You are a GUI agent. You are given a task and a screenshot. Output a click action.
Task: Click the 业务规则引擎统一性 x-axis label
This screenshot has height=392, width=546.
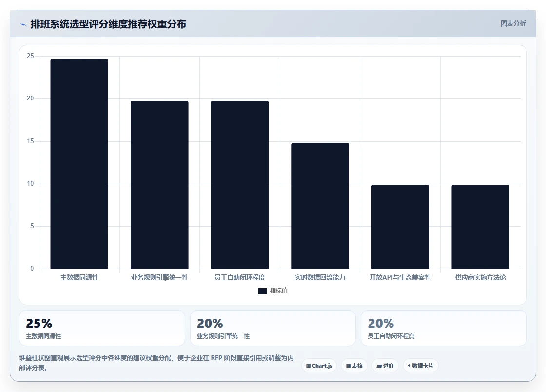click(x=159, y=277)
